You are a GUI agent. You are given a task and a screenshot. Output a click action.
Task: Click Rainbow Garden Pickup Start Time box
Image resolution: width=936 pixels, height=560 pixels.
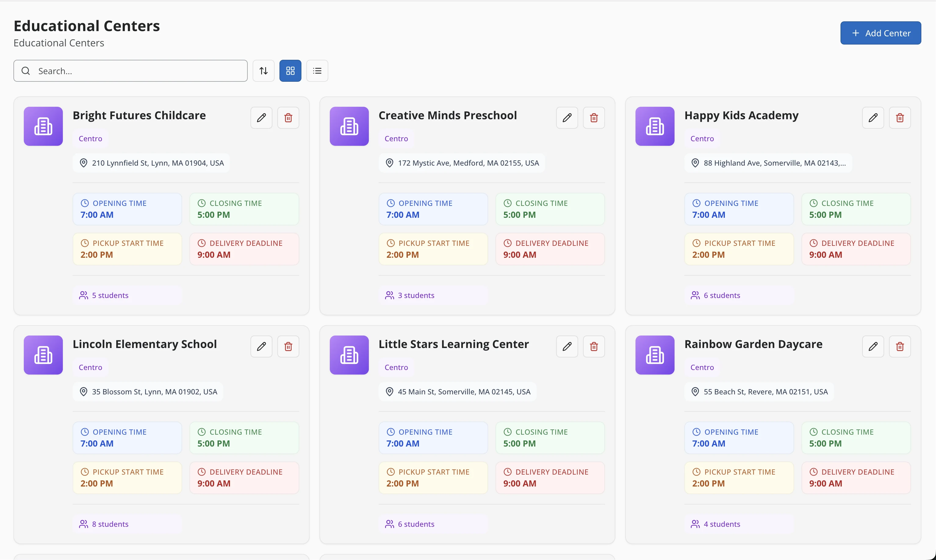(x=739, y=478)
